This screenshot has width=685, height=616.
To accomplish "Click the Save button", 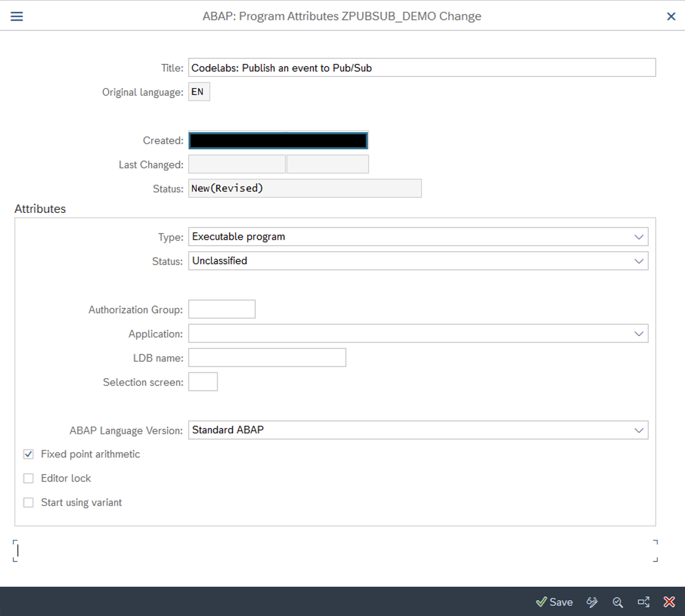I will 554,602.
